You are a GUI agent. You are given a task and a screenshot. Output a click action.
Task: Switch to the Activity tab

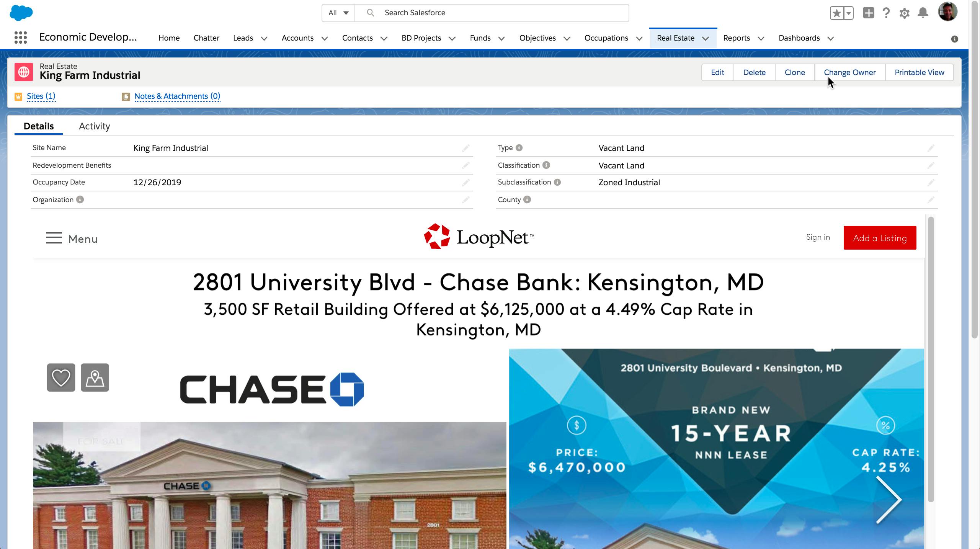[x=94, y=126]
